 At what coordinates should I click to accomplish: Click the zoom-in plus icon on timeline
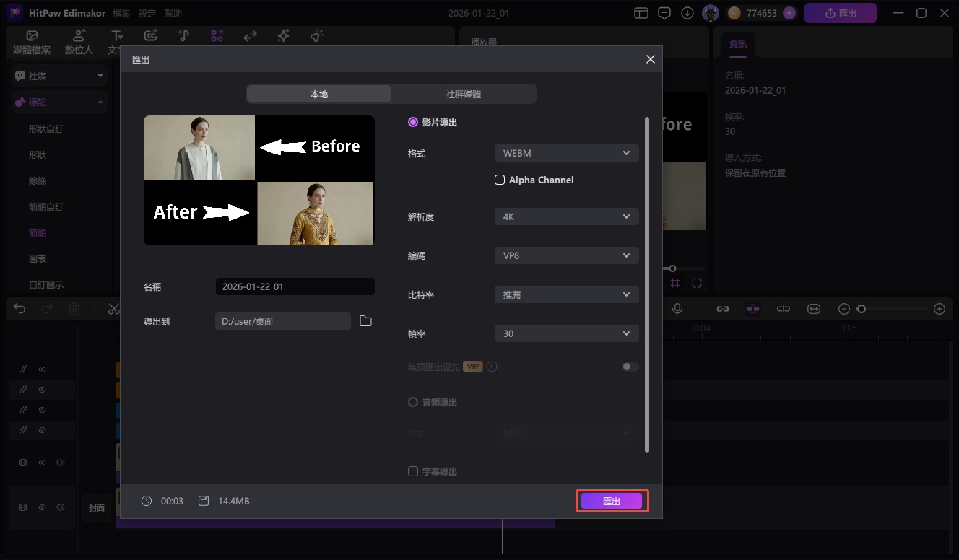click(939, 309)
